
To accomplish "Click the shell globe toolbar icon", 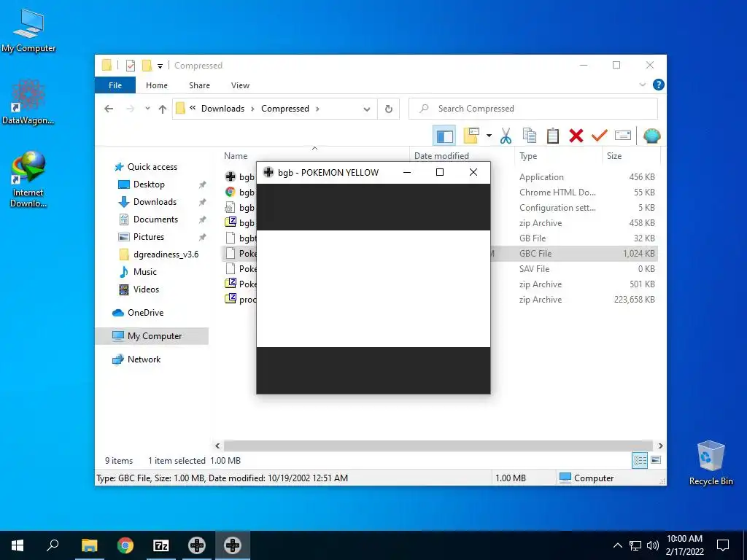I will coord(651,136).
